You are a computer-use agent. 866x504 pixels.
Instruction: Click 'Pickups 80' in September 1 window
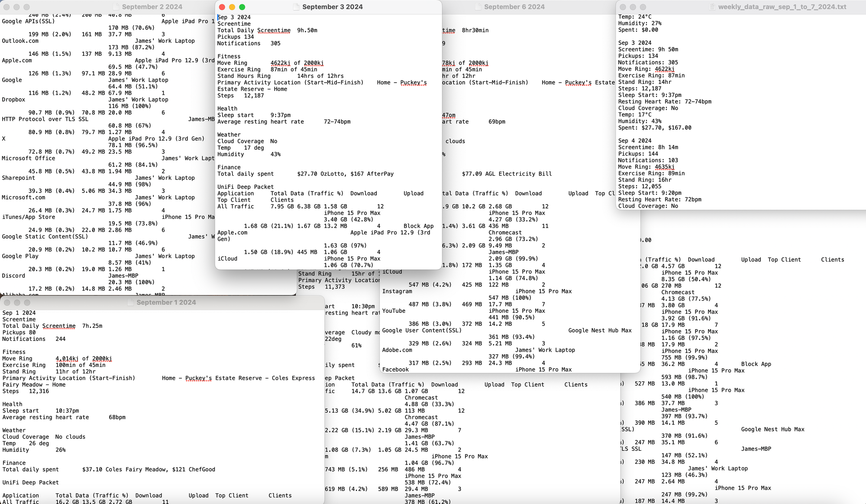[19, 332]
